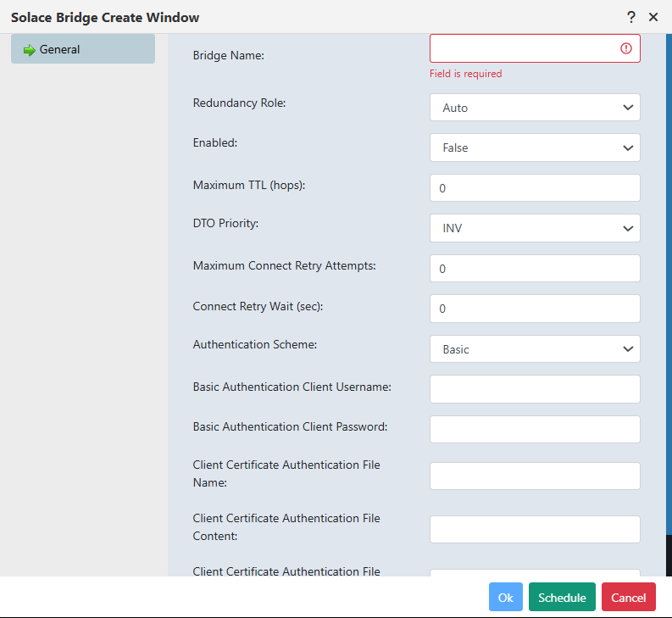672x618 pixels.
Task: Click the Maximum Connect Retry Attempts field
Action: pos(535,269)
